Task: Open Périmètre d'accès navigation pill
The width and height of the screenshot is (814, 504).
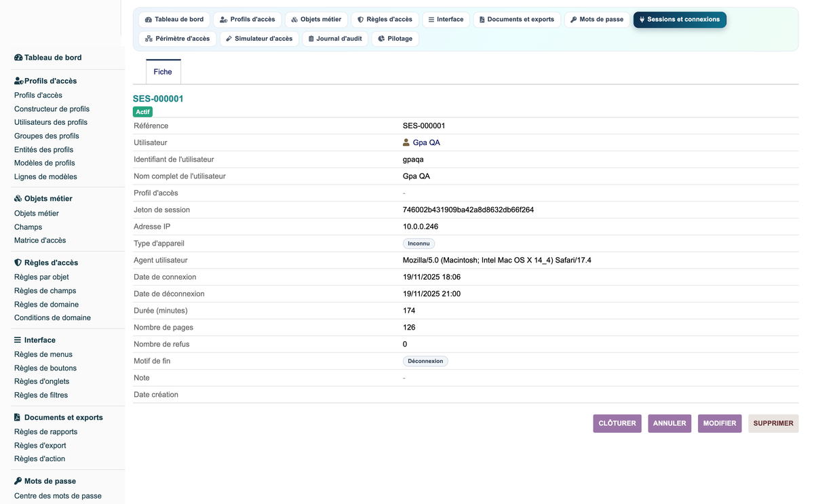Action: (178, 39)
